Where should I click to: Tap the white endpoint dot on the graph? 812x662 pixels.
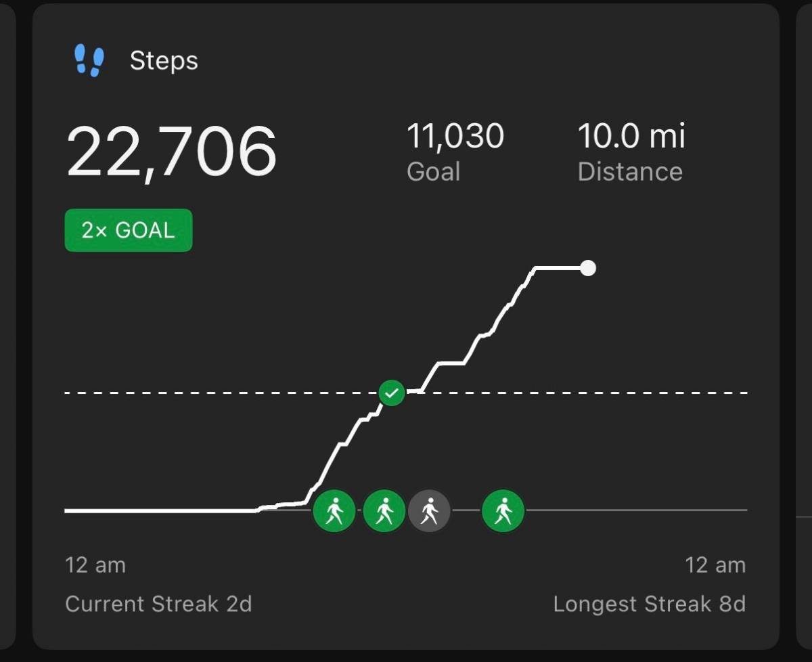(588, 268)
